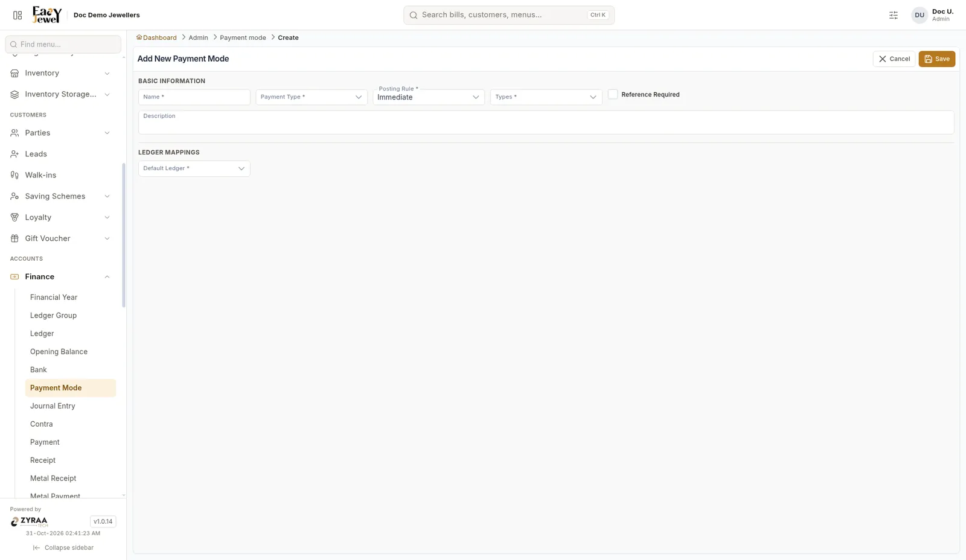Save the new payment mode
This screenshot has height=560, width=966.
pyautogui.click(x=937, y=59)
